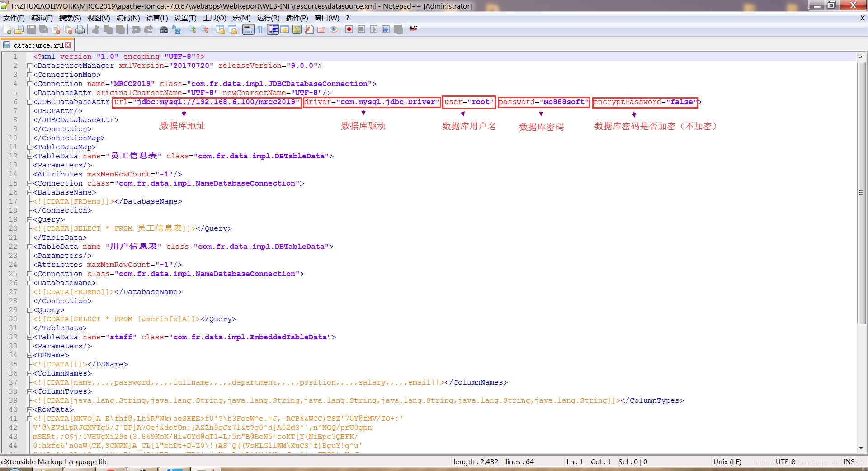The width and height of the screenshot is (868, 471).
Task: Open Find with the binoculars icon
Action: [x=164, y=30]
